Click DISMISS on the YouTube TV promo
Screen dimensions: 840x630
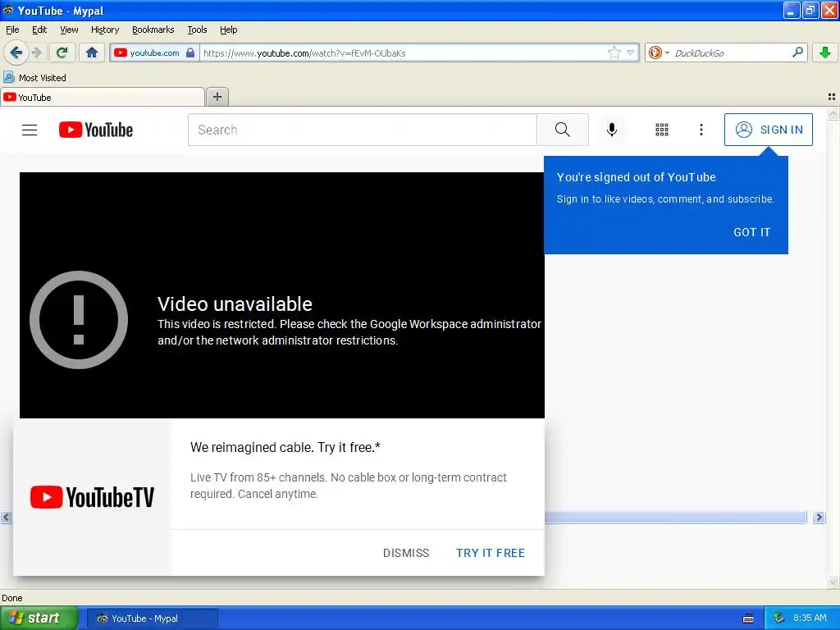(x=406, y=553)
